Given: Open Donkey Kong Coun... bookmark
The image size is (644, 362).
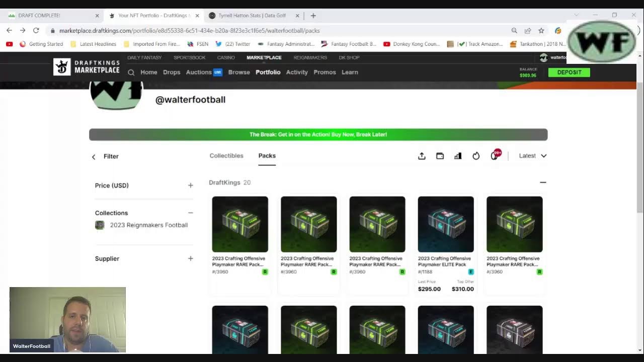Looking at the screenshot, I should [412, 44].
